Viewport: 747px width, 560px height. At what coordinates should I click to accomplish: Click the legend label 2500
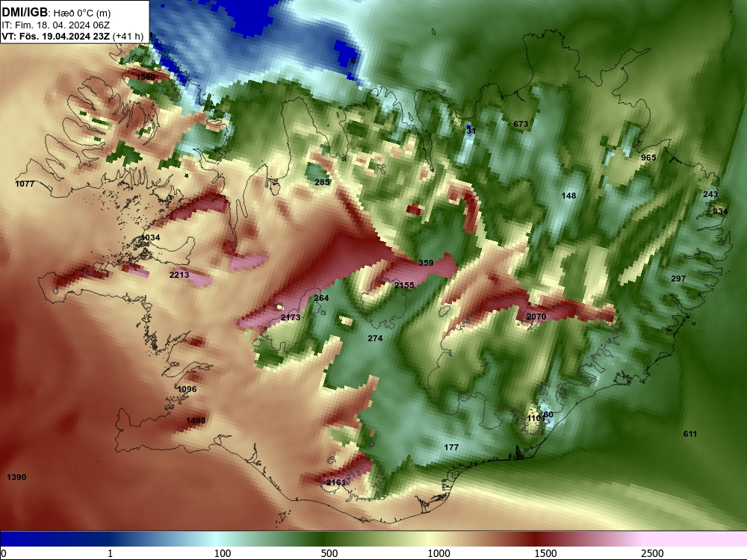click(652, 553)
